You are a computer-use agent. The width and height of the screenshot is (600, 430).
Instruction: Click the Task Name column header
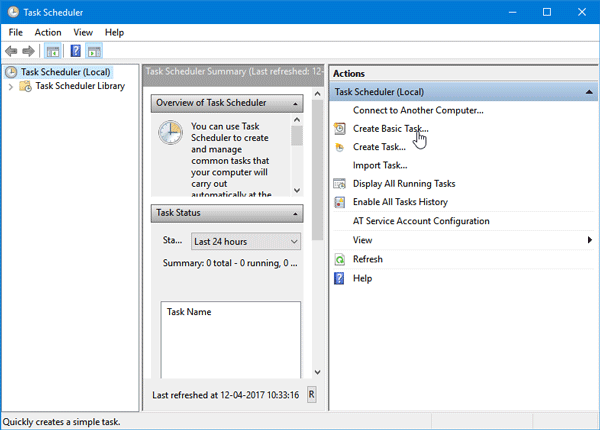(x=189, y=312)
